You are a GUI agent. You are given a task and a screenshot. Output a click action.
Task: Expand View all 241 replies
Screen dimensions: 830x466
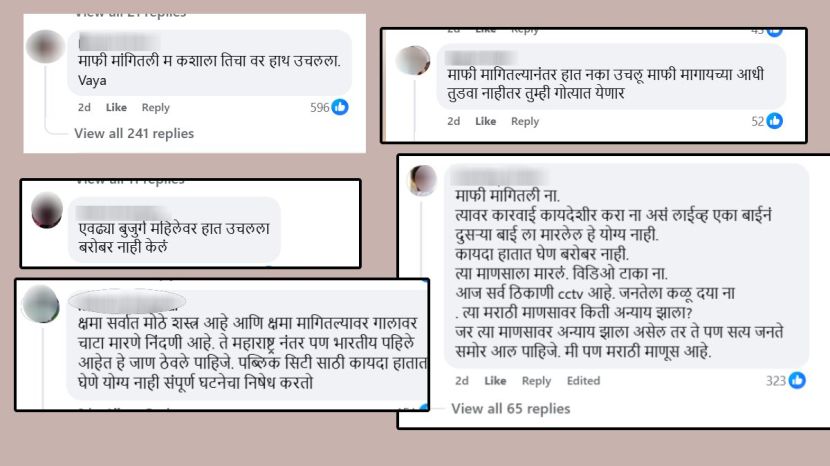tap(134, 133)
